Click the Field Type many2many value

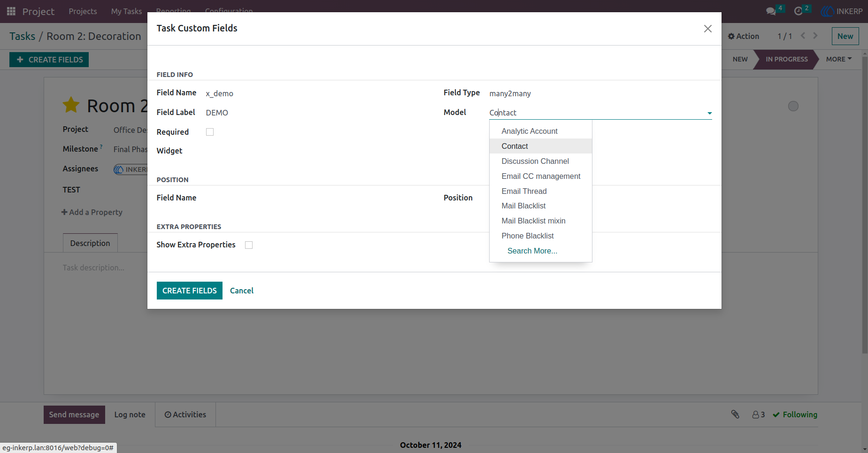click(x=510, y=93)
